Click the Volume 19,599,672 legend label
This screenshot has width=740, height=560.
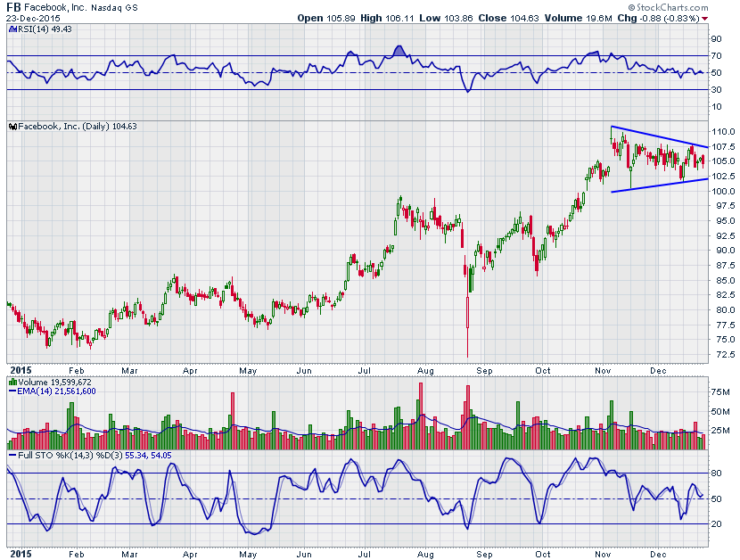54,382
